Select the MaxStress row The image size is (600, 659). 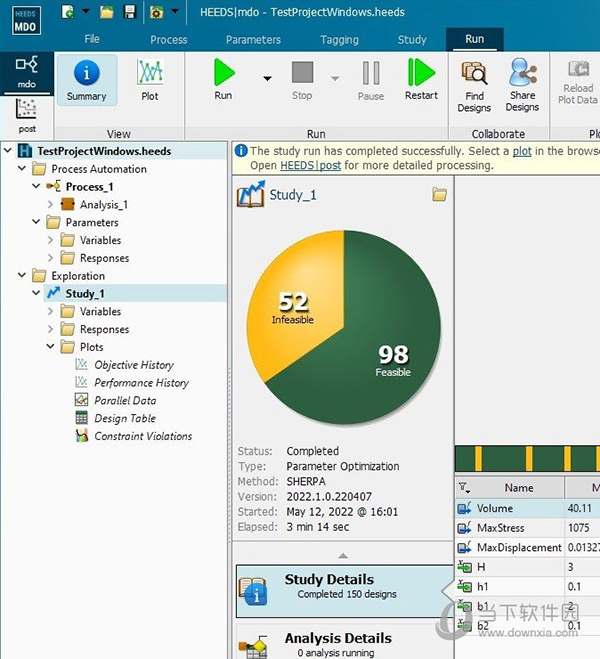pos(528,527)
